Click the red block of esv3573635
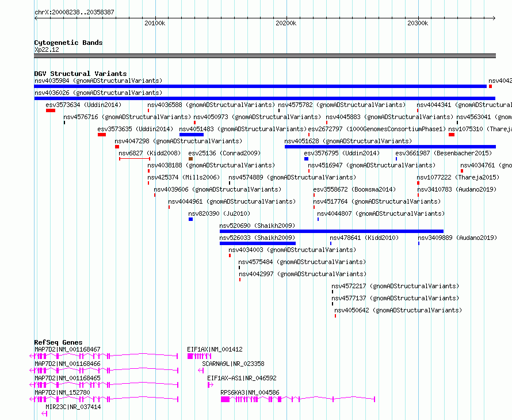512x420 pixels. [x=102, y=135]
